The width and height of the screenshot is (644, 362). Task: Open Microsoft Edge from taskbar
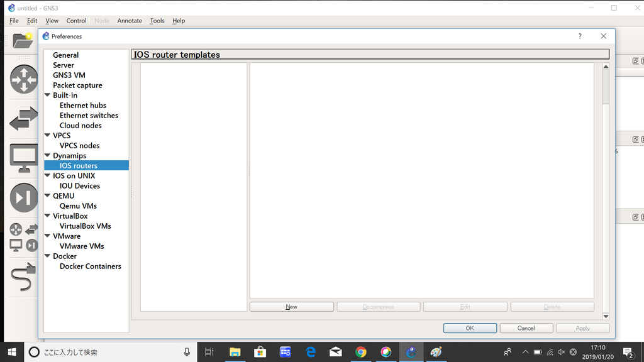[x=311, y=352]
